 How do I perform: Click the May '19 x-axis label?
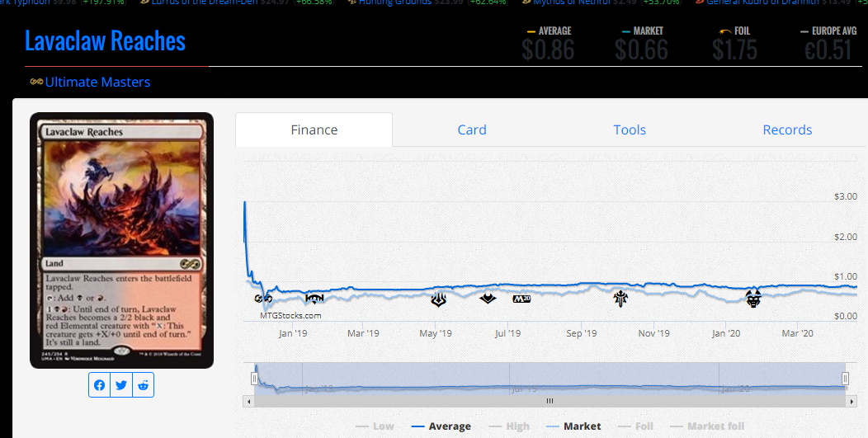tap(436, 333)
